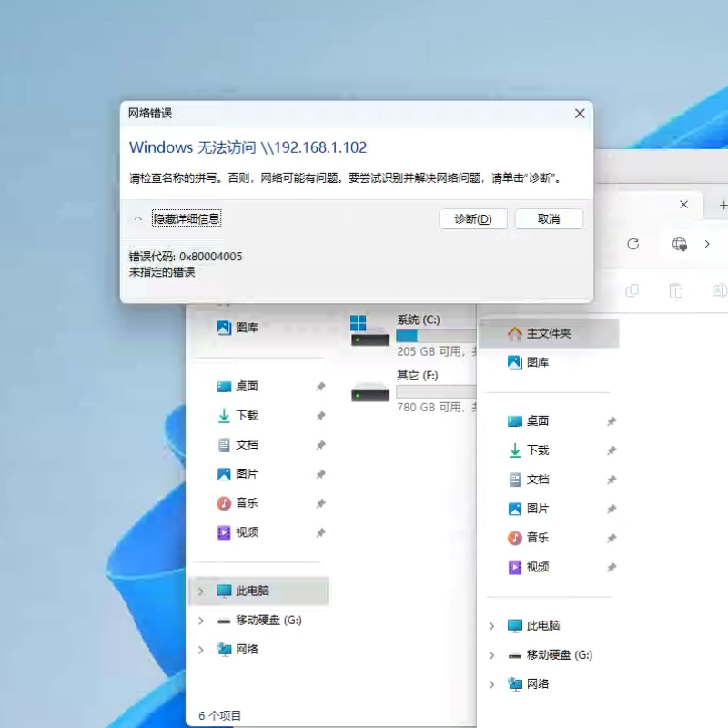Expand the address bar path chevron

point(707,244)
